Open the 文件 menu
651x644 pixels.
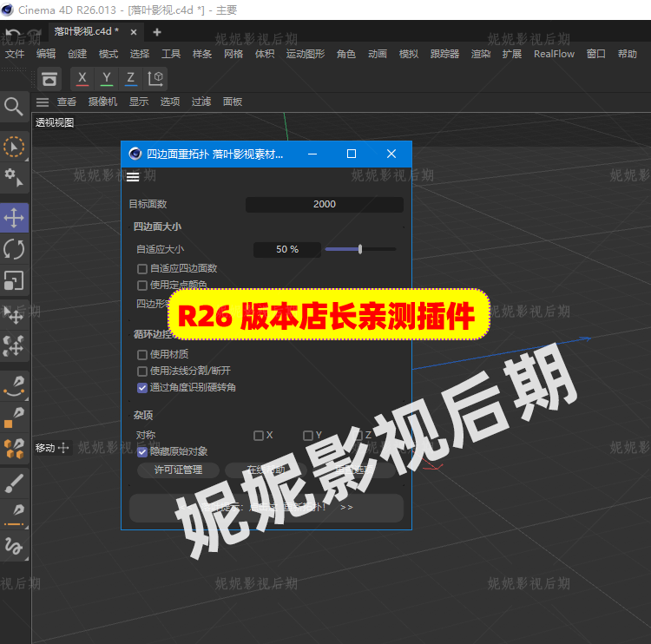[x=15, y=54]
